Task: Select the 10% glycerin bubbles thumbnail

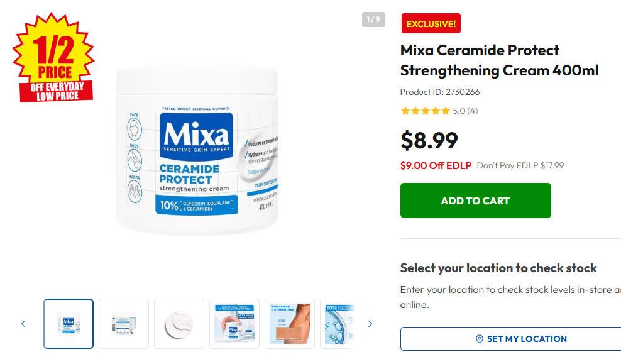Action: point(337,324)
